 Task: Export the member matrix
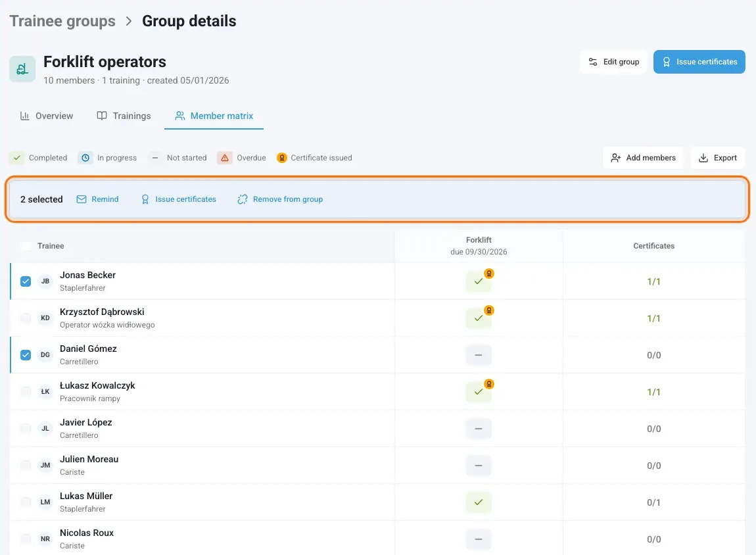pyautogui.click(x=718, y=158)
